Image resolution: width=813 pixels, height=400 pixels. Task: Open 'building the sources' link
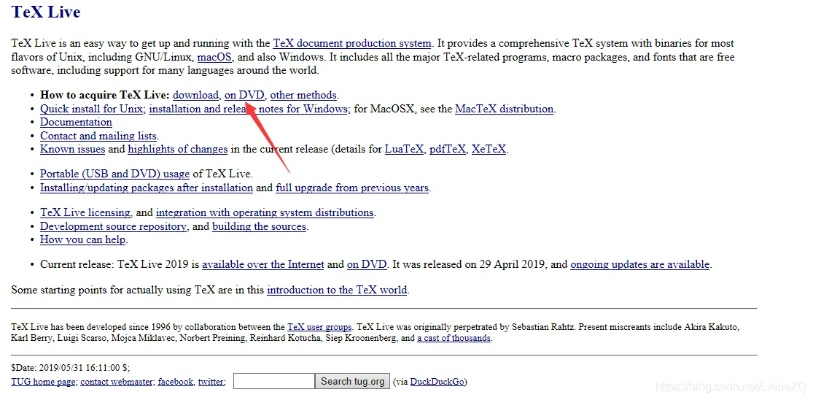pyautogui.click(x=259, y=226)
